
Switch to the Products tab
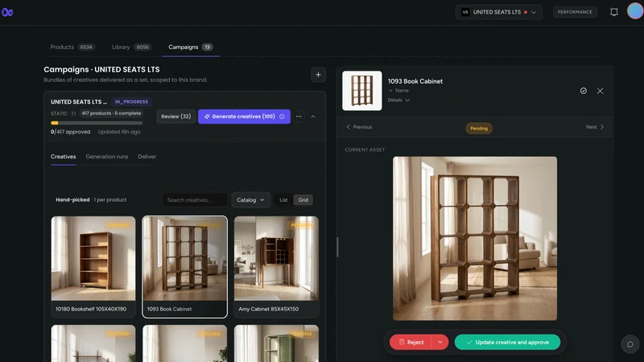click(72, 47)
